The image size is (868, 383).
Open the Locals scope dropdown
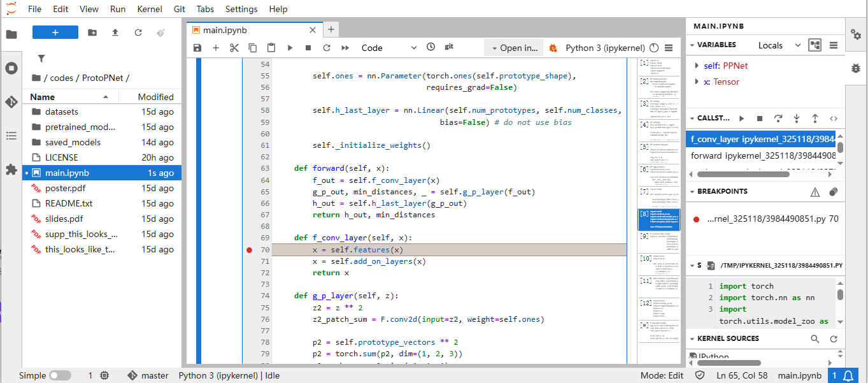(x=779, y=45)
